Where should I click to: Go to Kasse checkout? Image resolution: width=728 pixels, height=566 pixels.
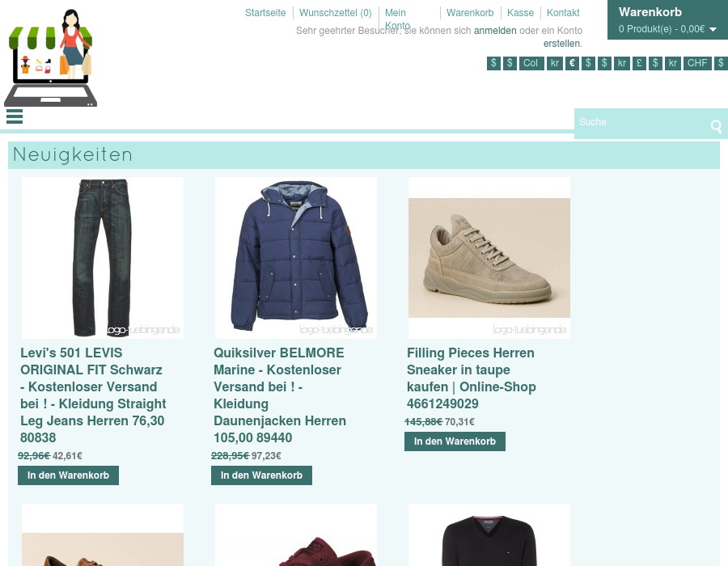tap(520, 12)
